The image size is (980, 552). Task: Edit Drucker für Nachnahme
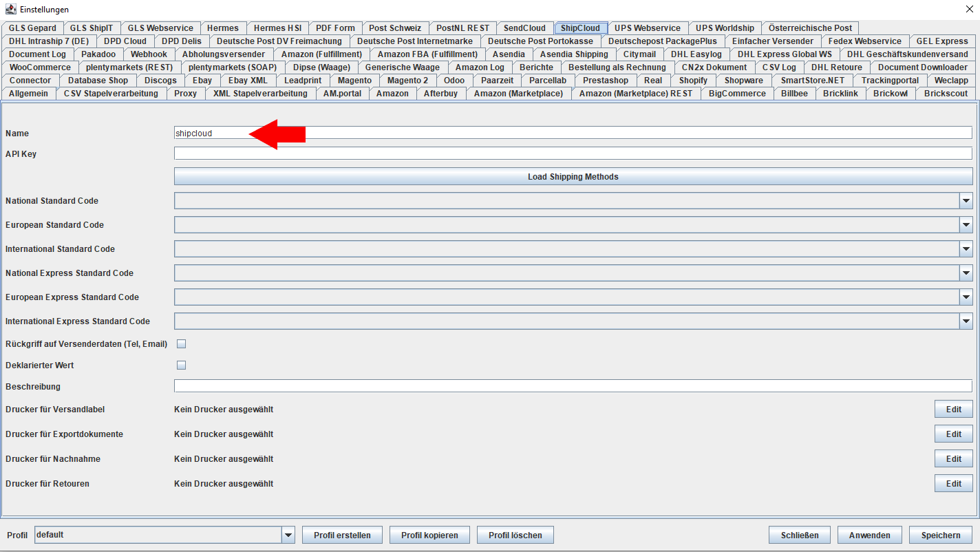(953, 459)
